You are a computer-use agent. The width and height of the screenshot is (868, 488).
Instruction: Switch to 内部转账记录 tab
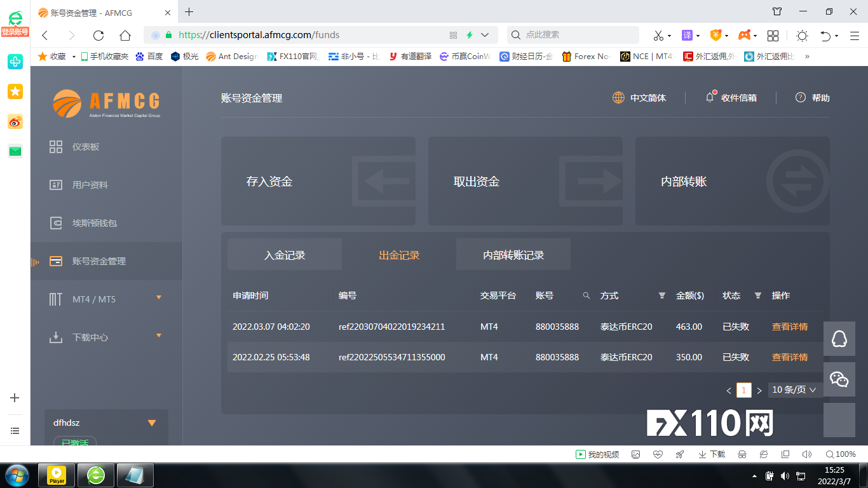[x=513, y=255]
